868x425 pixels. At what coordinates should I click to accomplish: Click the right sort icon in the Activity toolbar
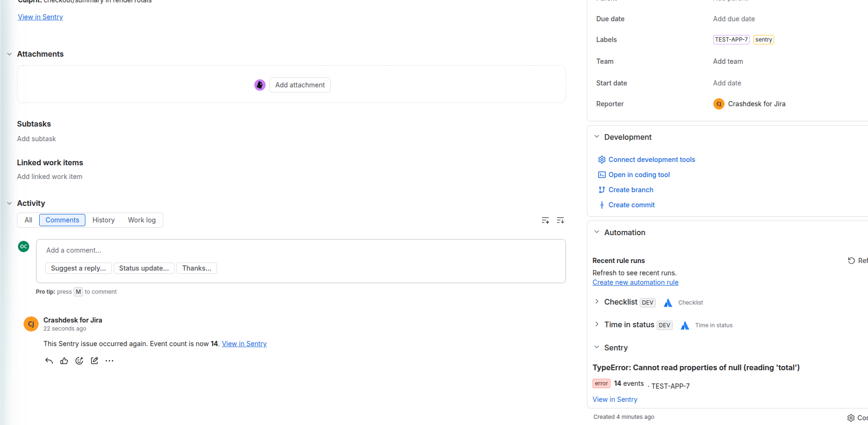tap(560, 221)
